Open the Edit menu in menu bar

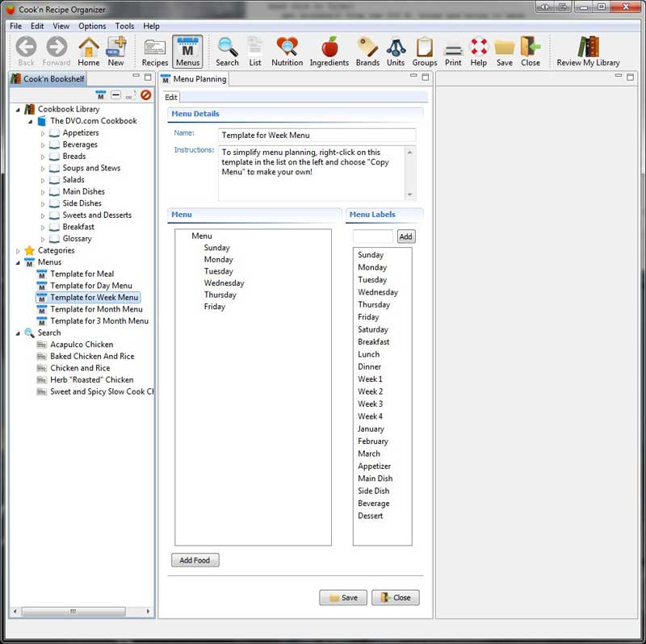(37, 26)
